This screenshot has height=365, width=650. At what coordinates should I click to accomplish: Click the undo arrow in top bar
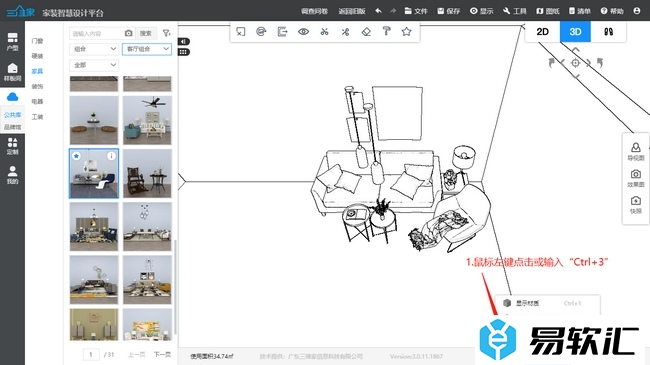(378, 11)
